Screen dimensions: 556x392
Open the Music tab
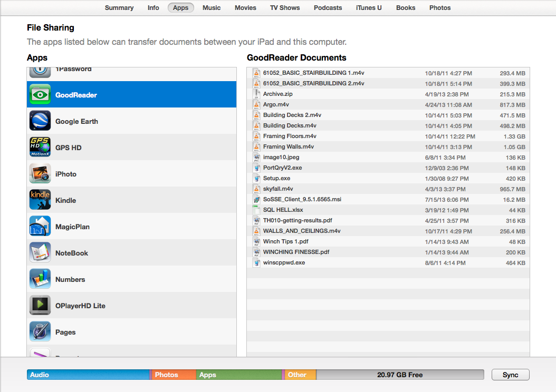coord(212,8)
